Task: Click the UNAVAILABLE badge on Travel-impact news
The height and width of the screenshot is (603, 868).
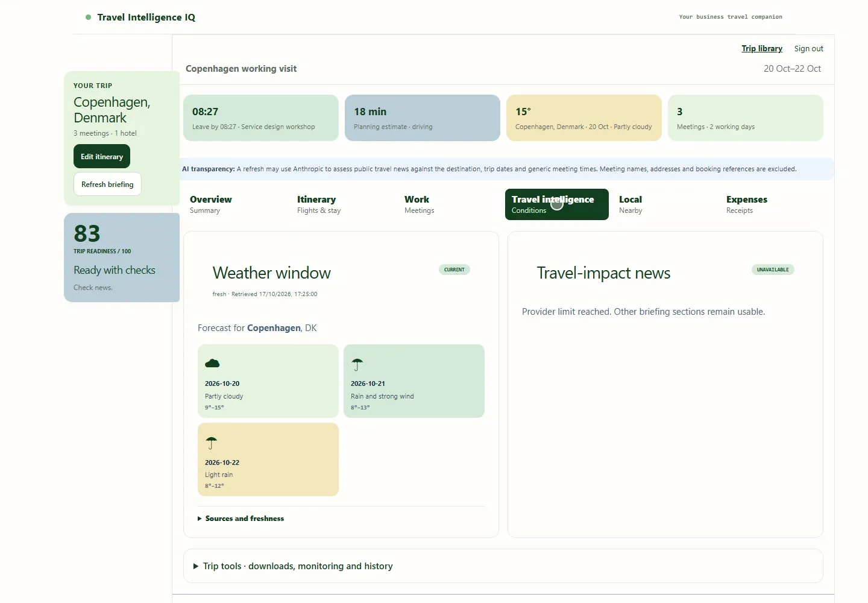Action: click(x=773, y=270)
